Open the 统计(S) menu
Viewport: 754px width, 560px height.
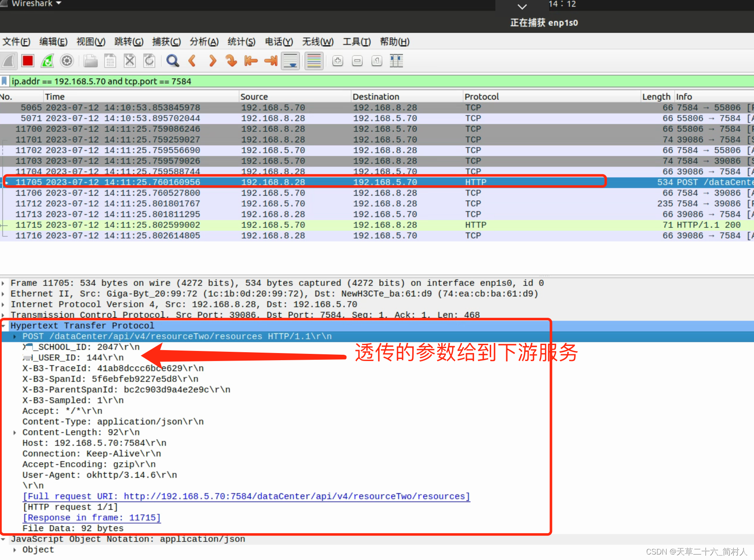[x=241, y=42]
